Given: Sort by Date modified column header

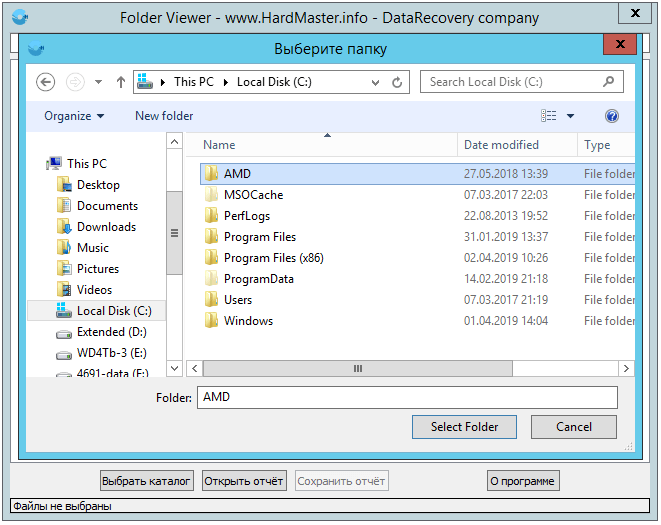Looking at the screenshot, I should (x=501, y=145).
